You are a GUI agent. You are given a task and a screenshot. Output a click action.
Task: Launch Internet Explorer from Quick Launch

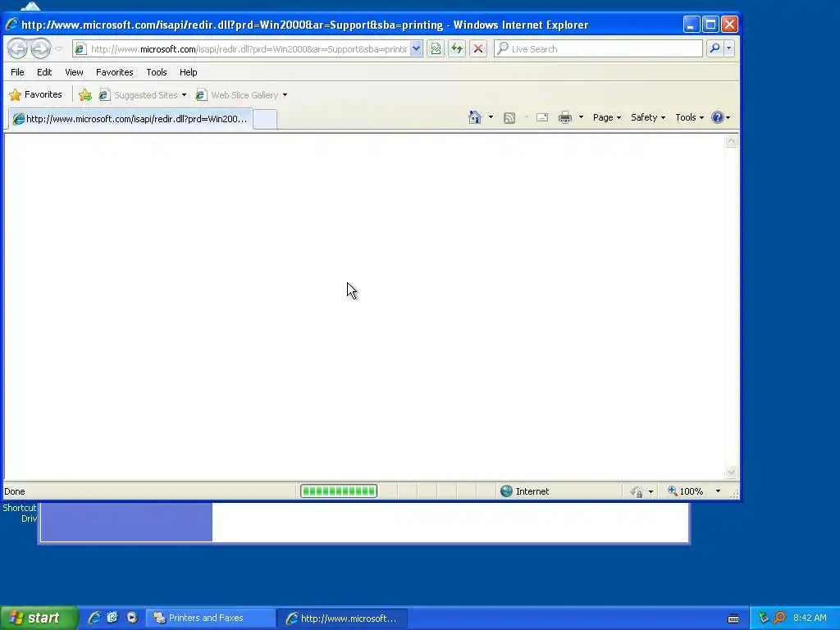(94, 618)
